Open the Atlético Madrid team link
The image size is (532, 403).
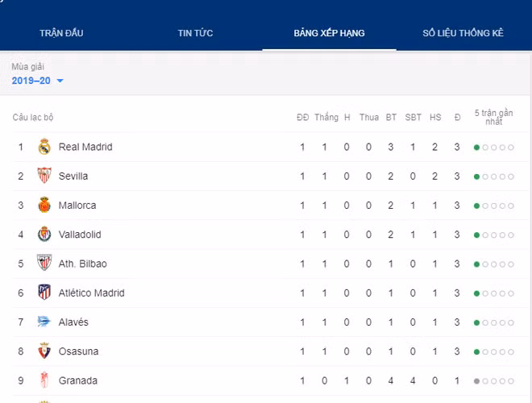91,293
